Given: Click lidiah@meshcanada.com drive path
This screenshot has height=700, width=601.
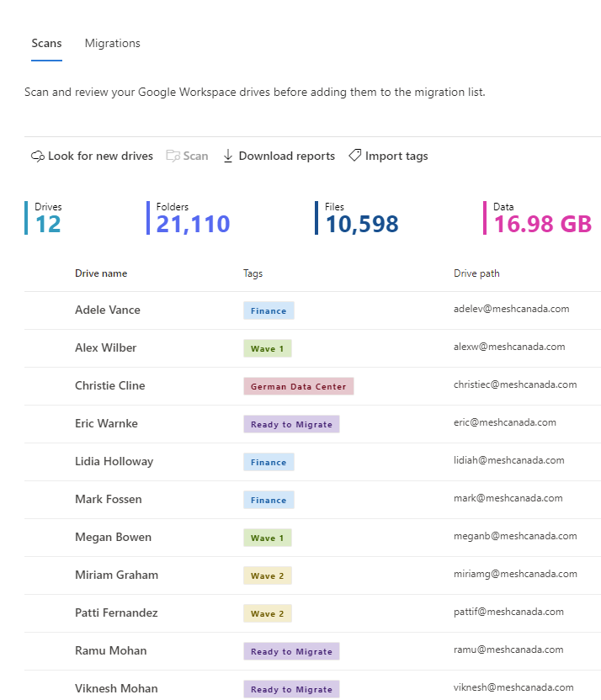Looking at the screenshot, I should coord(509,460).
